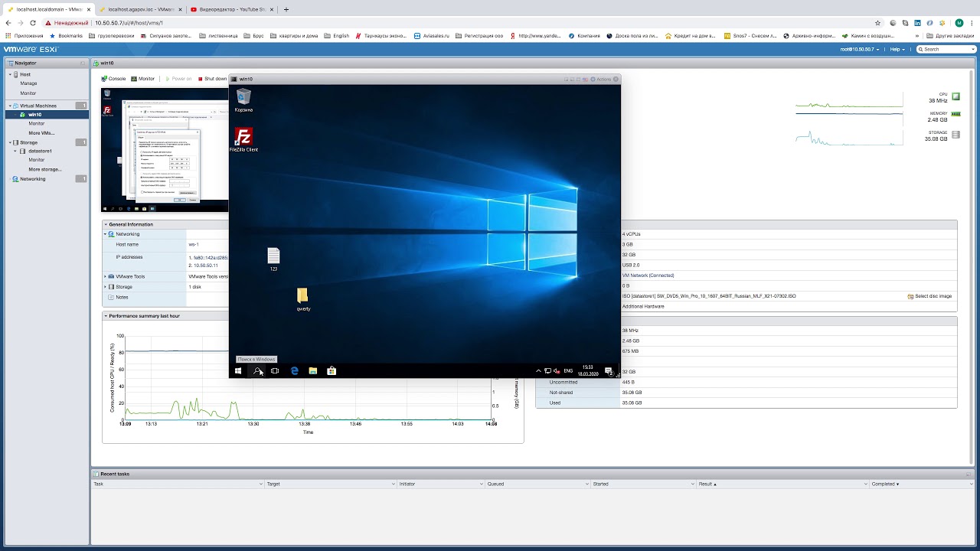Click the browser address bar URL

(129, 23)
